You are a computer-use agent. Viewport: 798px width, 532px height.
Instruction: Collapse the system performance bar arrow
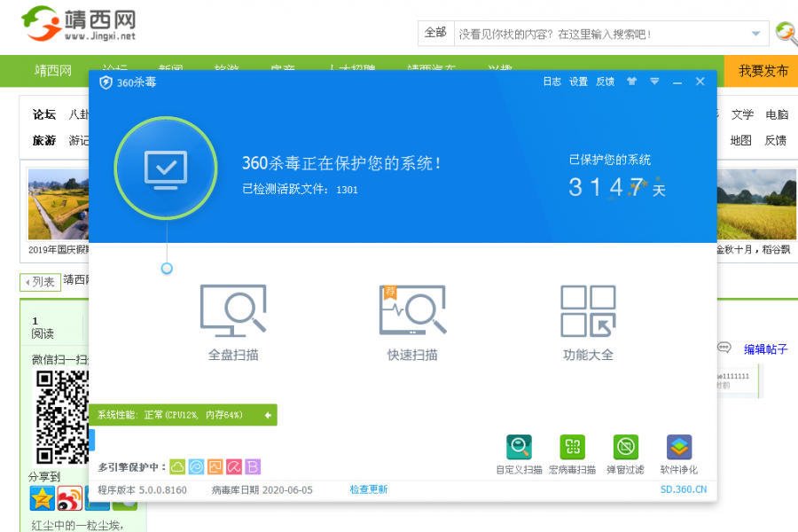(268, 416)
